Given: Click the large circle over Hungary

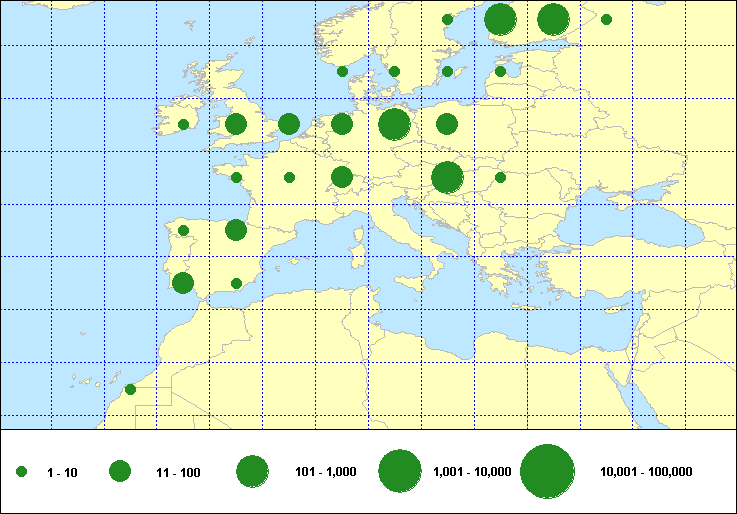Looking at the screenshot, I should pyautogui.click(x=447, y=177).
